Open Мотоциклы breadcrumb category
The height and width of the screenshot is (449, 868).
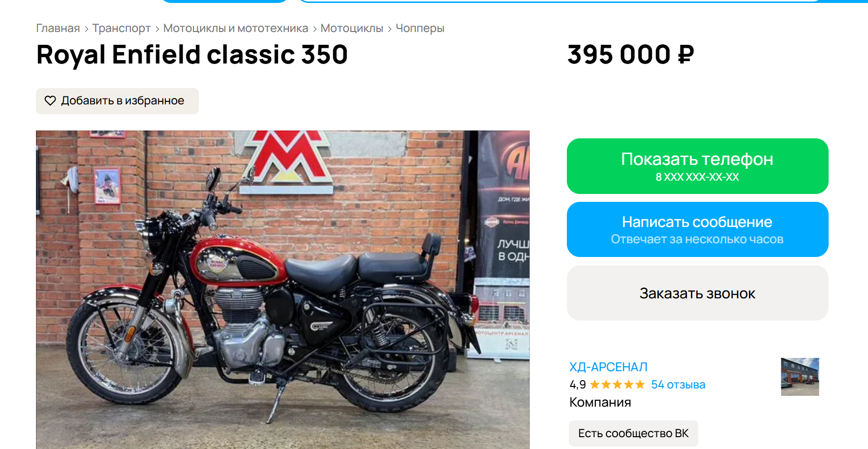click(x=352, y=29)
